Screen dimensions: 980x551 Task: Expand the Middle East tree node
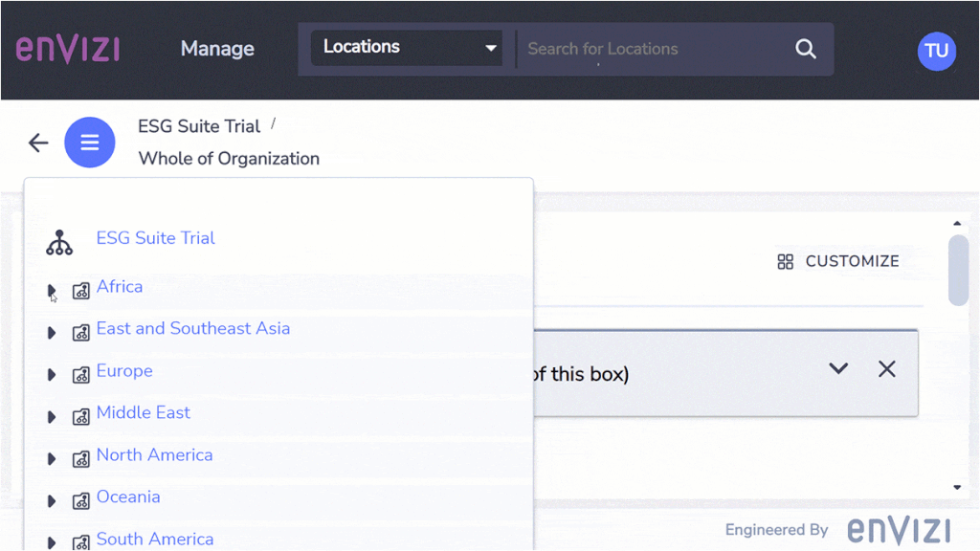pyautogui.click(x=52, y=417)
